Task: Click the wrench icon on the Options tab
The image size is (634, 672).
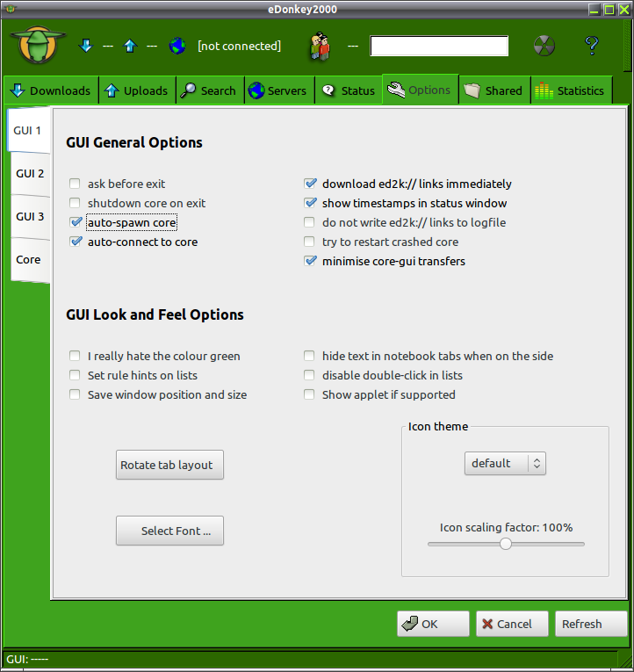Action: [x=396, y=90]
